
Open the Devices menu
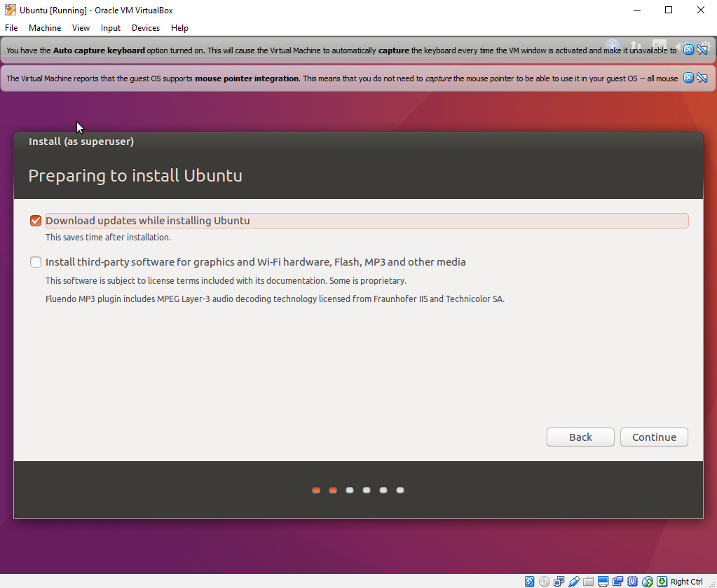146,28
